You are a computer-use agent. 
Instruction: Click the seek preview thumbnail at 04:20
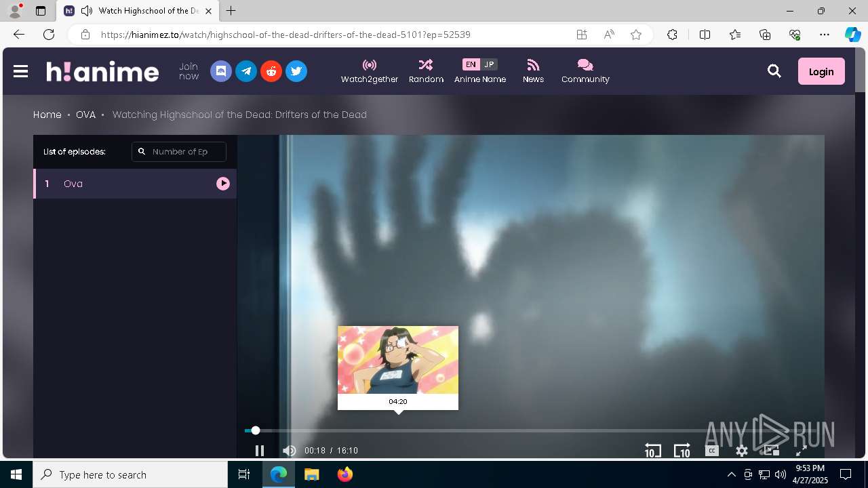[398, 367]
